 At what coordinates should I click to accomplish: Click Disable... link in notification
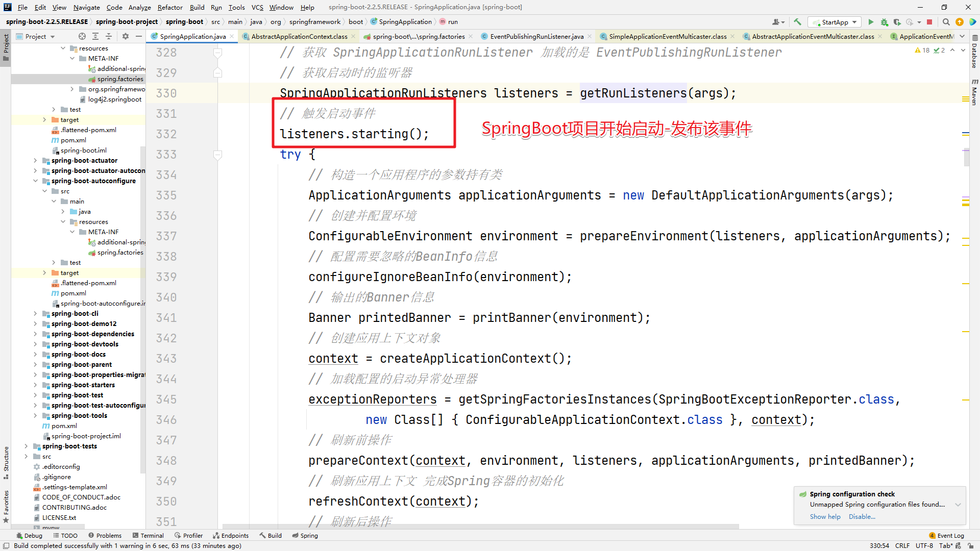tap(862, 516)
